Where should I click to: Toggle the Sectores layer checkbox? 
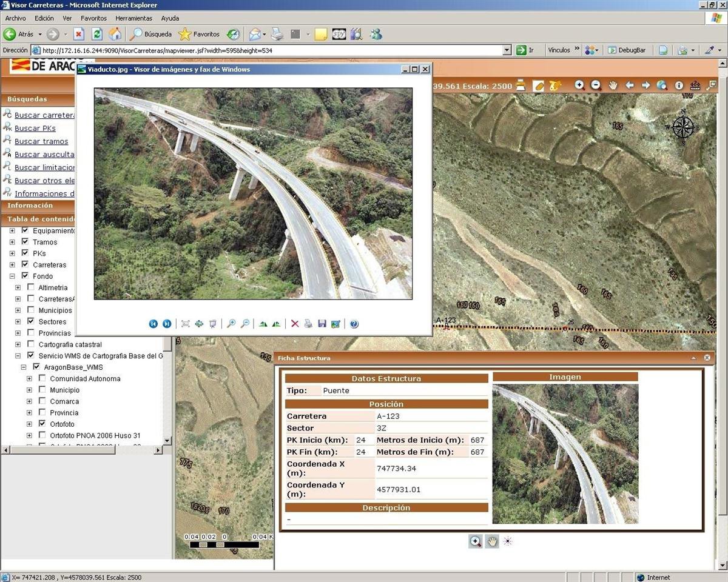[31, 321]
